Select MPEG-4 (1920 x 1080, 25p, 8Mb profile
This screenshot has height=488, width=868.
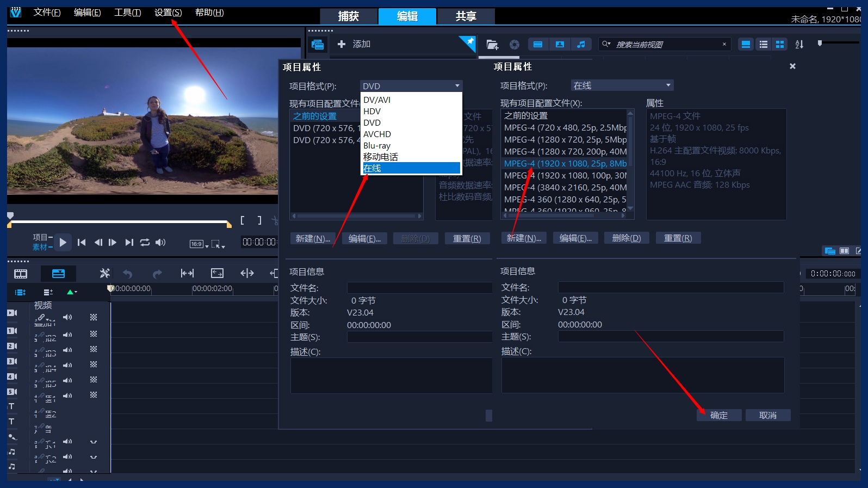tap(565, 163)
